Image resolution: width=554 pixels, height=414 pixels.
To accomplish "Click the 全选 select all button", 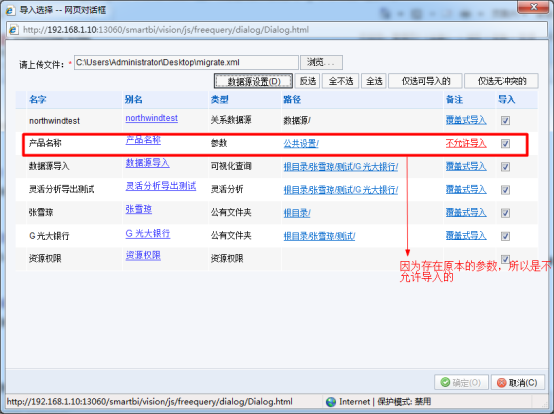I will click(x=374, y=81).
